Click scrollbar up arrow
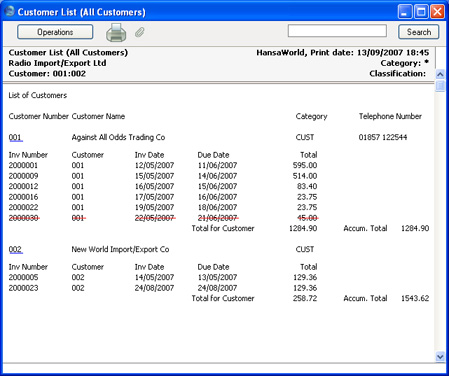The image size is (449, 376). (440, 74)
